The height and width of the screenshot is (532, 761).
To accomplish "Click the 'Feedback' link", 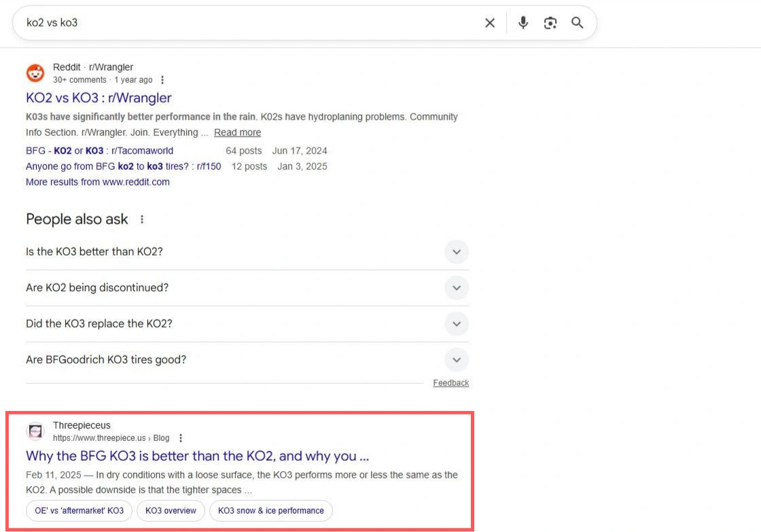I will pyautogui.click(x=451, y=383).
